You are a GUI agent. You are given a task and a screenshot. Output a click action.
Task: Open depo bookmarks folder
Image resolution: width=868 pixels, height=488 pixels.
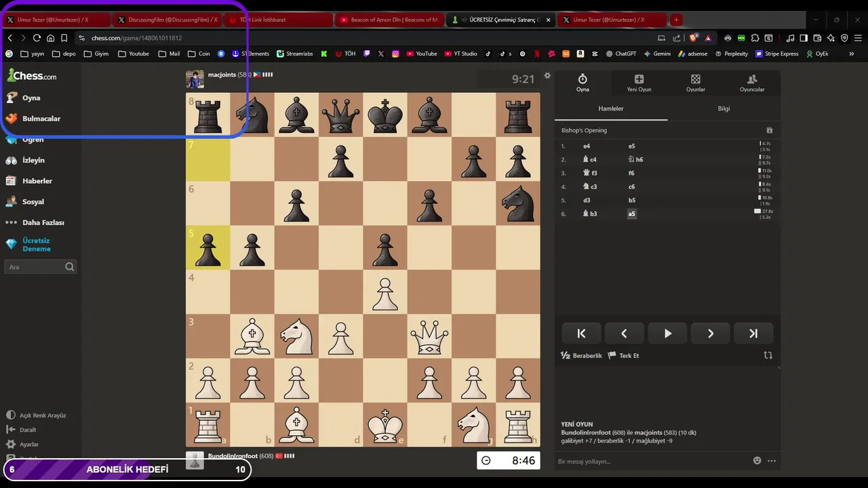point(63,54)
